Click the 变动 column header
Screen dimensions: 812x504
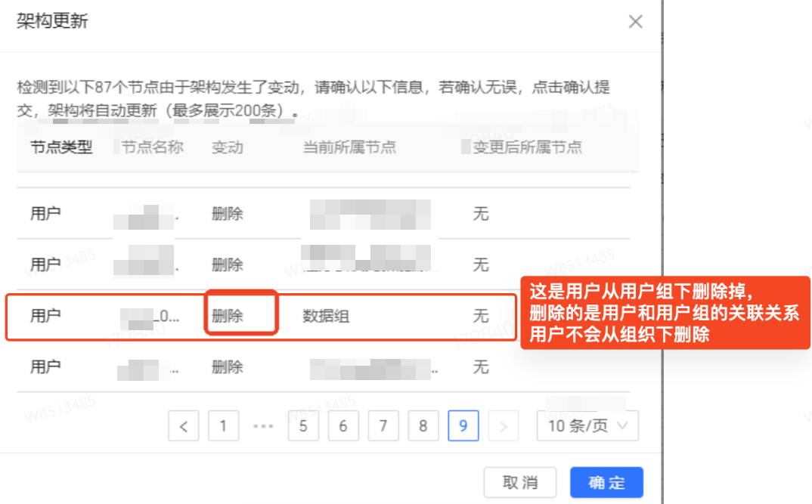click(228, 147)
